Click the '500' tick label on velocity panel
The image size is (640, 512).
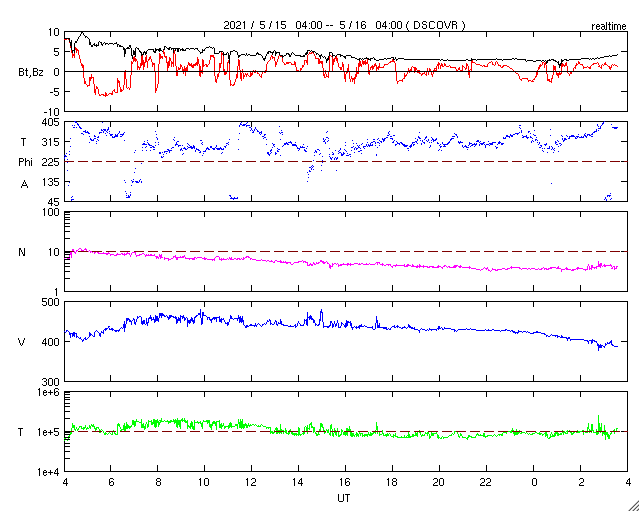coord(51,302)
